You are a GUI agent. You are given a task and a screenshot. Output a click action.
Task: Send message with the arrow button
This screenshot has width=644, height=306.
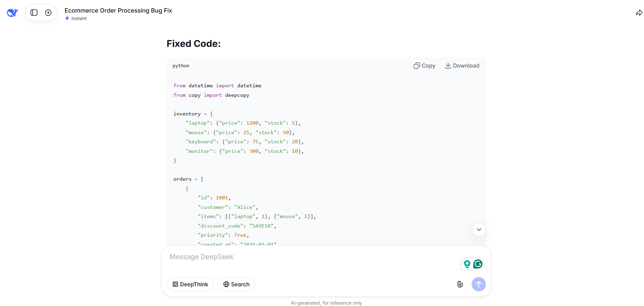pyautogui.click(x=478, y=284)
